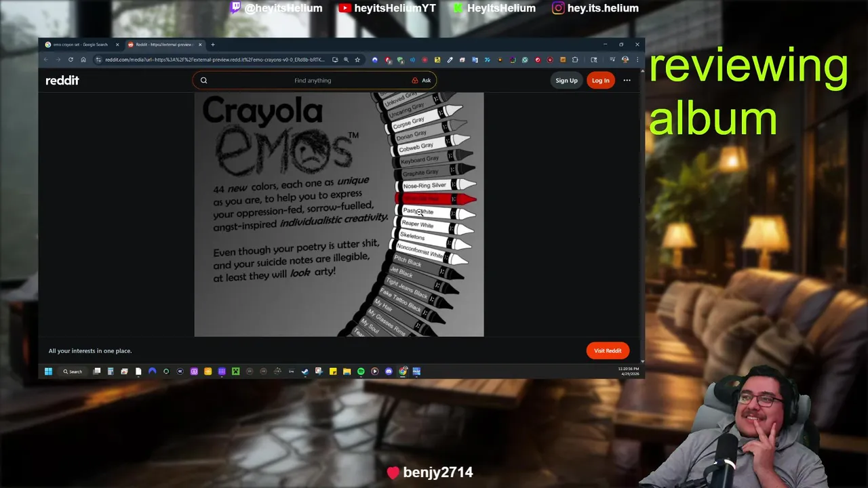Viewport: 868px width, 488px height.
Task: Open Steam from the taskbar
Action: click(x=304, y=371)
